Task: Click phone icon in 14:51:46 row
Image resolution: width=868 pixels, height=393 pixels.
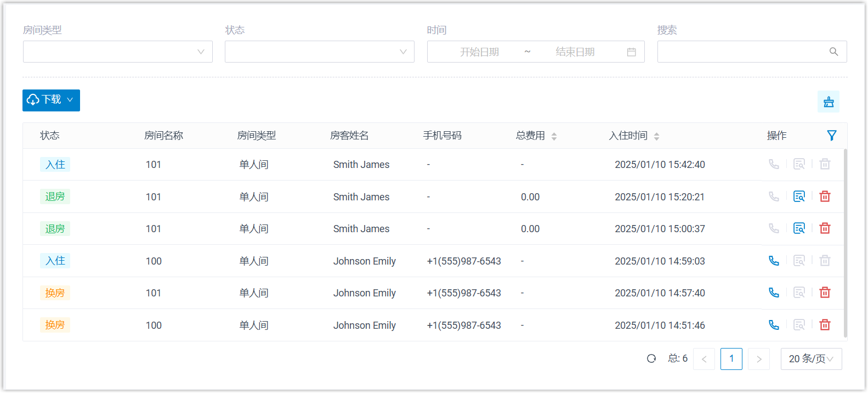Action: [x=774, y=325]
